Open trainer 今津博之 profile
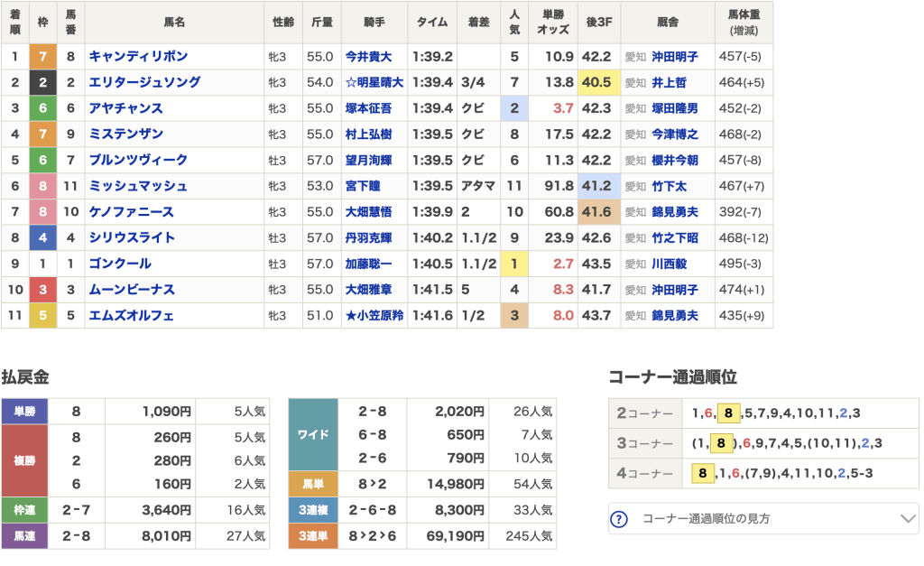Screen dimensions: 924x566 (675, 135)
